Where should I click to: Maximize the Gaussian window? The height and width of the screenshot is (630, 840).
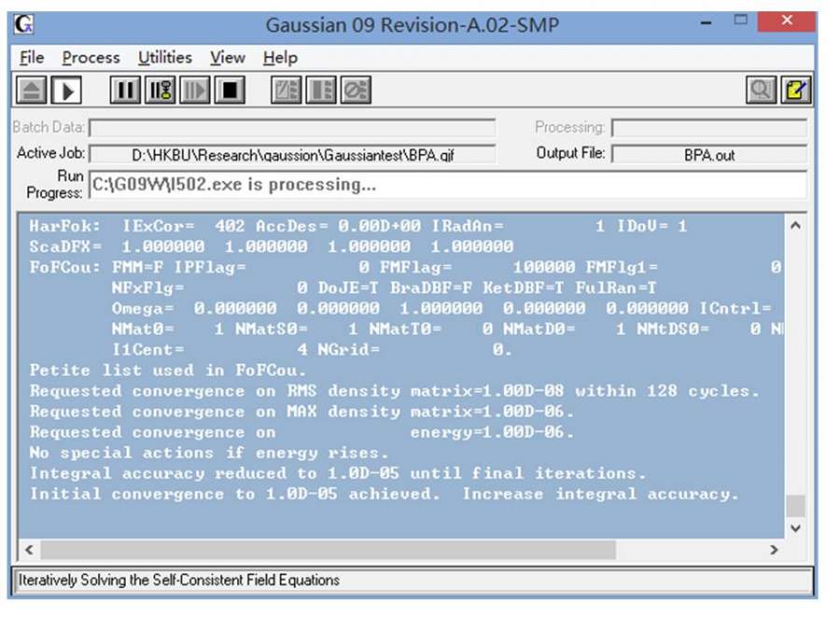pos(741,21)
